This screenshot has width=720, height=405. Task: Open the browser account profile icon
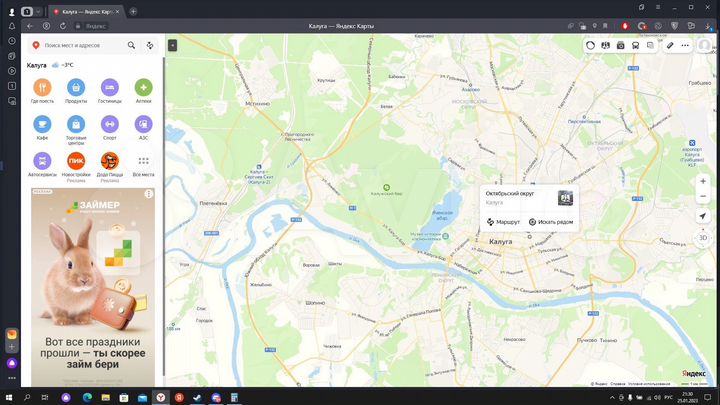12,11
